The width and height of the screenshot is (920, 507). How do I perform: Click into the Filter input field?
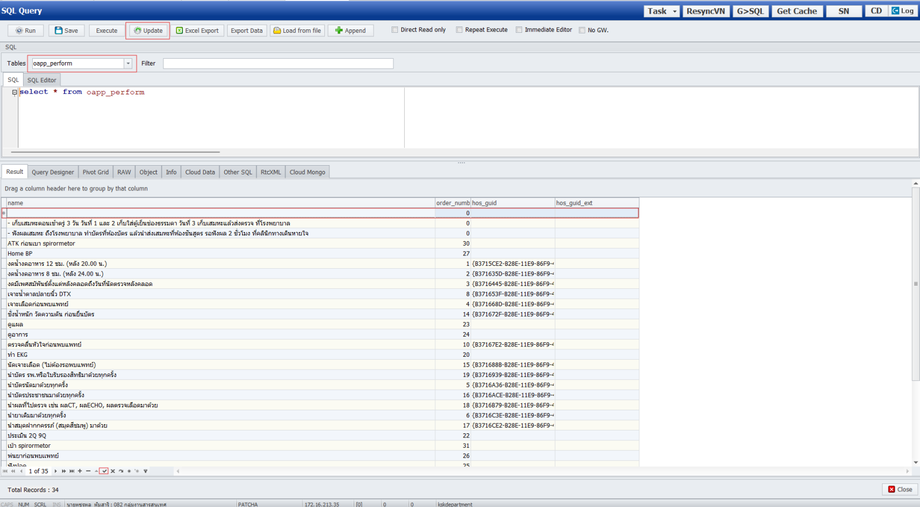[x=278, y=63]
